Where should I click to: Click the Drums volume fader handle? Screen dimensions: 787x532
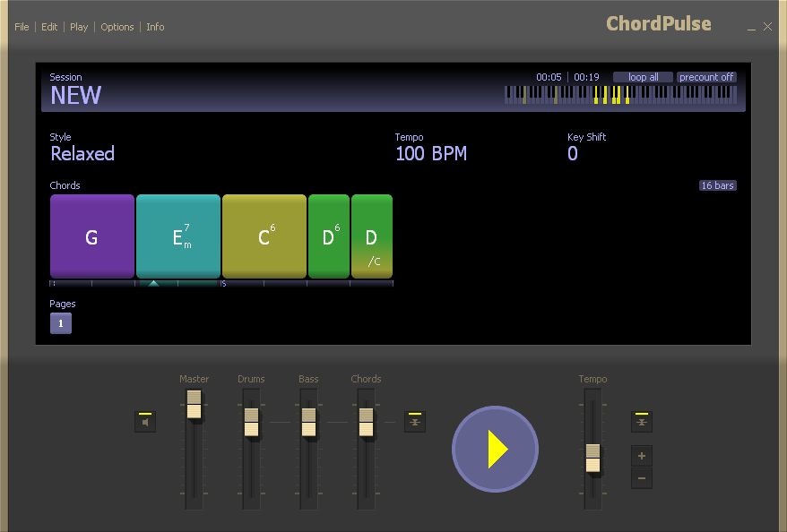pos(252,422)
